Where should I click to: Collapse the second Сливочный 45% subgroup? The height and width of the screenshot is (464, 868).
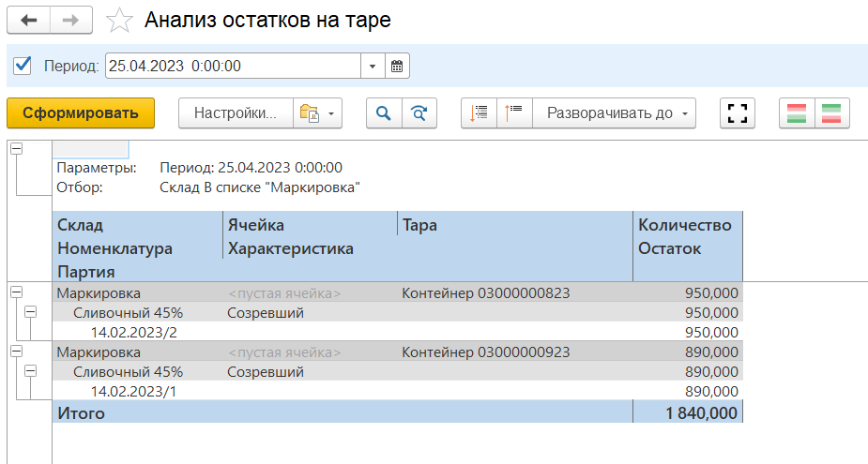coord(30,371)
